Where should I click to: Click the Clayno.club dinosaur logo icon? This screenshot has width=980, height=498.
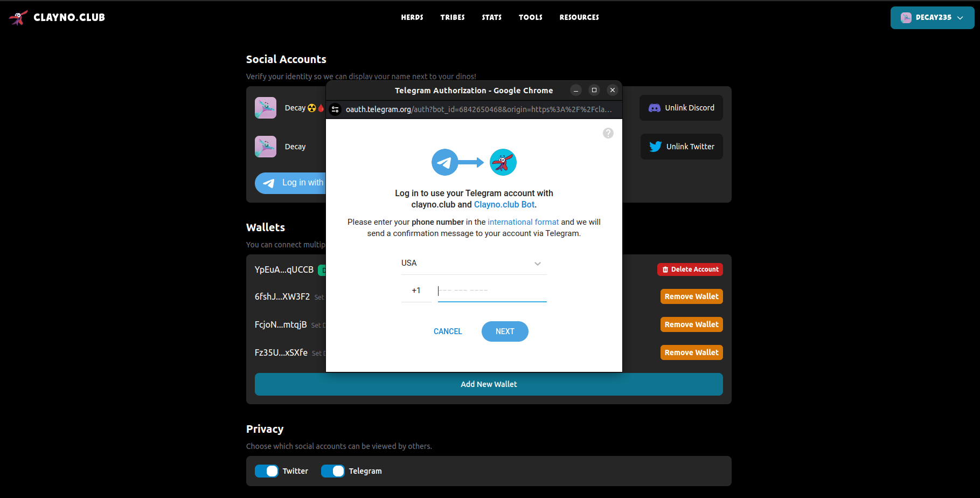coord(18,17)
